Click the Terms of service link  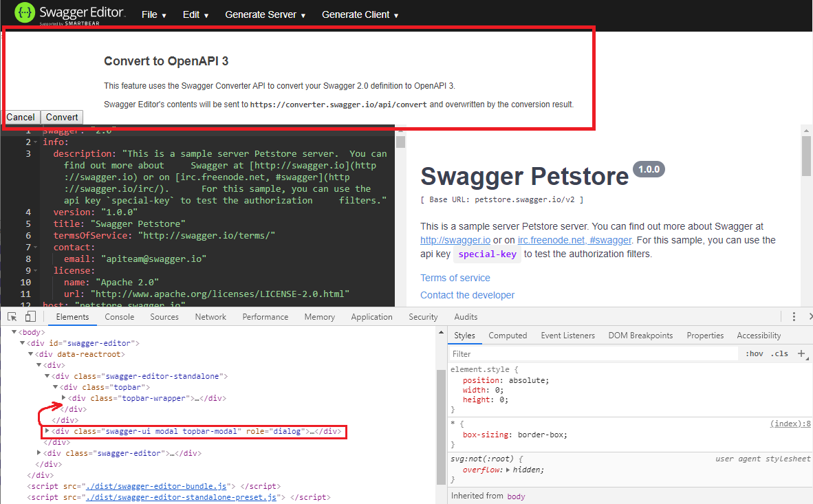[455, 278]
